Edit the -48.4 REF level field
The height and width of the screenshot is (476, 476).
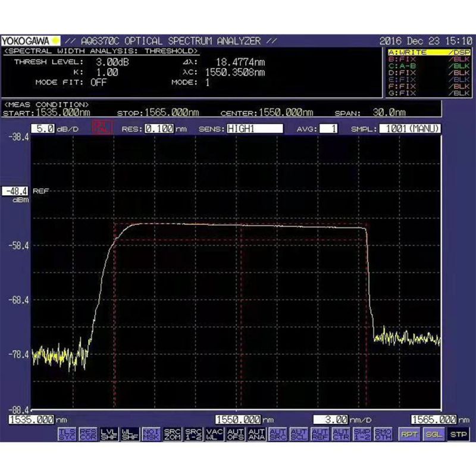click(x=15, y=191)
